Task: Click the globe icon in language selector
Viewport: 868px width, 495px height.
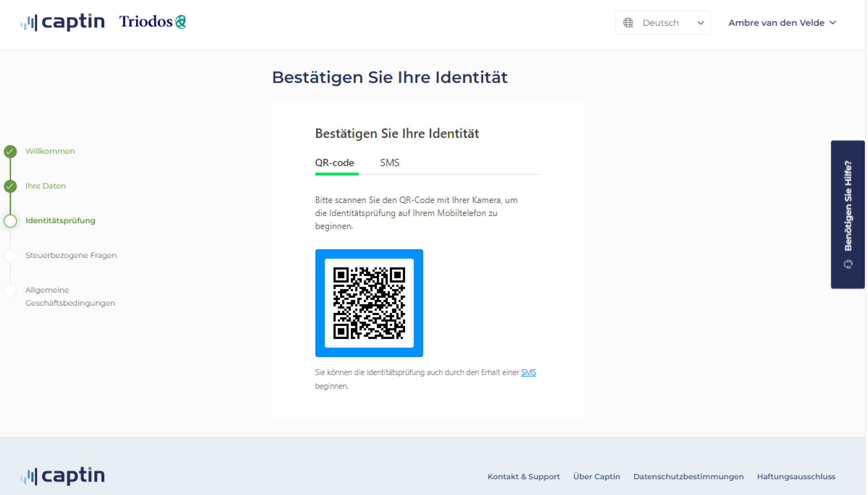Action: coord(628,23)
